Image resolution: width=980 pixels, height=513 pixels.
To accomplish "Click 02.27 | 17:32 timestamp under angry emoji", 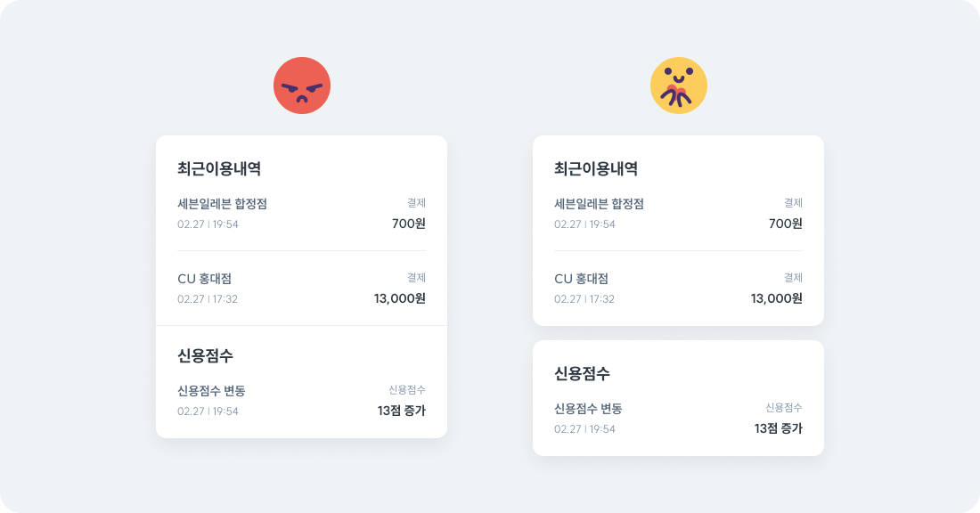I will click(x=208, y=299).
